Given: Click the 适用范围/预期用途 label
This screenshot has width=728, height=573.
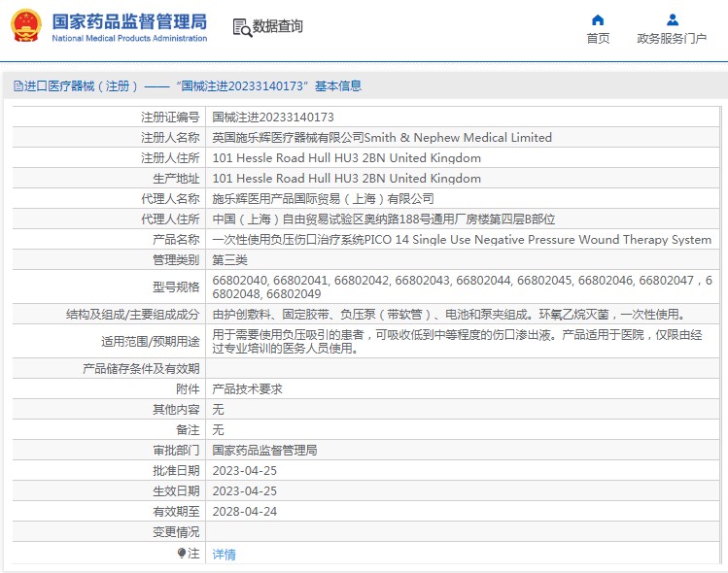Looking at the screenshot, I should pos(151,342).
